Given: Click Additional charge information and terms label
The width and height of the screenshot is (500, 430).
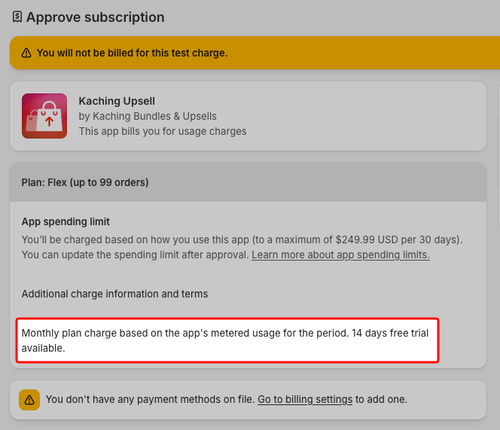Looking at the screenshot, I should tap(115, 294).
